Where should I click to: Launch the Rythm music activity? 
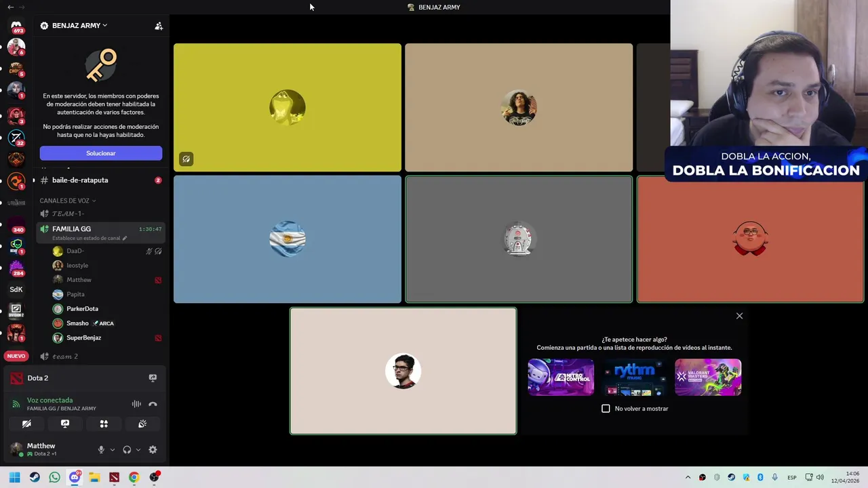click(634, 378)
